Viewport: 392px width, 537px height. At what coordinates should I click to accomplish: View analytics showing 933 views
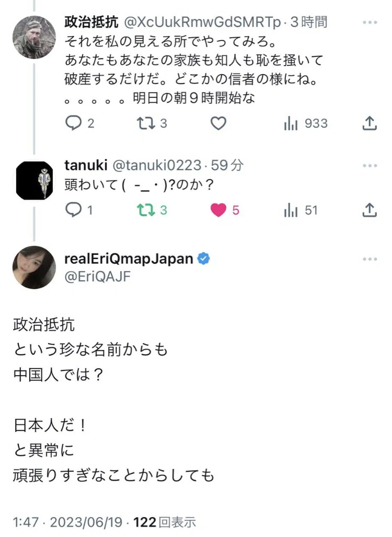(x=306, y=123)
